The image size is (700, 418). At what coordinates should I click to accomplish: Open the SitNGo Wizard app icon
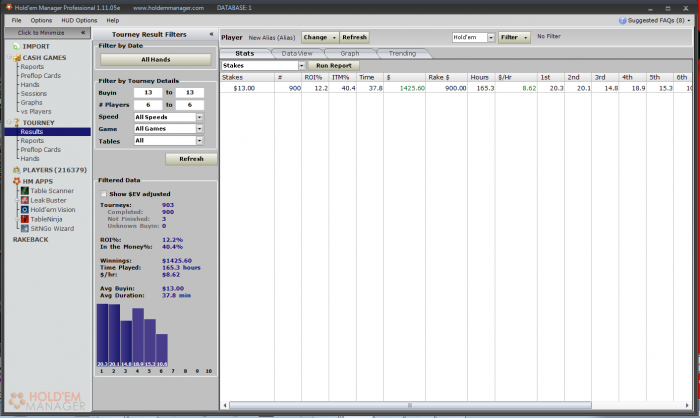[25, 228]
